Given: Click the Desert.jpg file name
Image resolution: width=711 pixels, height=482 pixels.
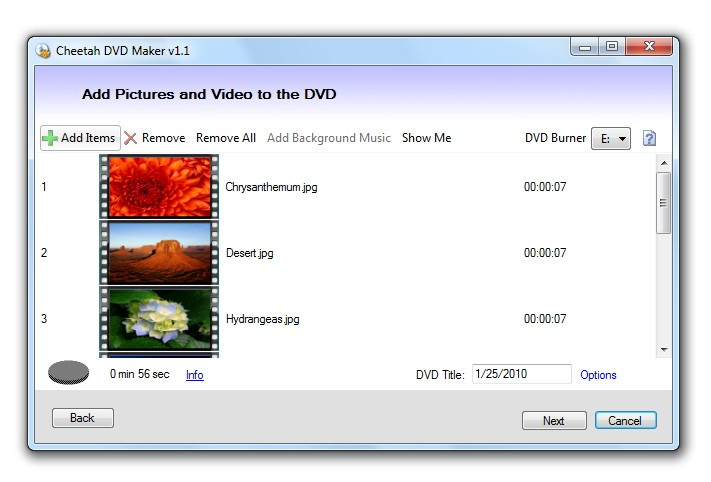Looking at the screenshot, I should [x=249, y=253].
